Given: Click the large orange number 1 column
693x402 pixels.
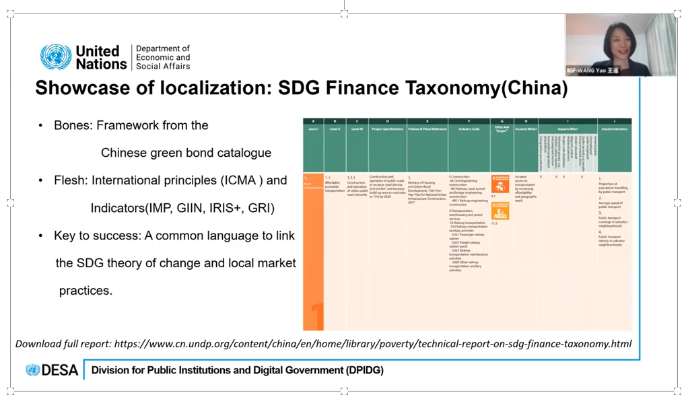Looking at the screenshot, I should tap(313, 252).
